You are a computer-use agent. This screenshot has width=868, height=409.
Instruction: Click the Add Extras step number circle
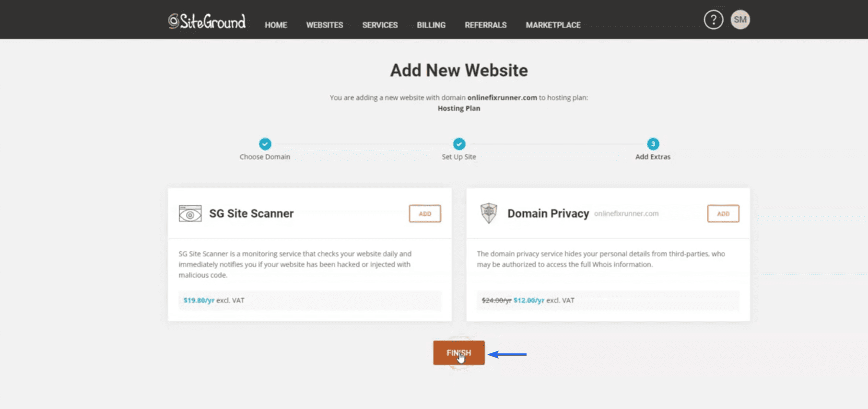point(653,144)
